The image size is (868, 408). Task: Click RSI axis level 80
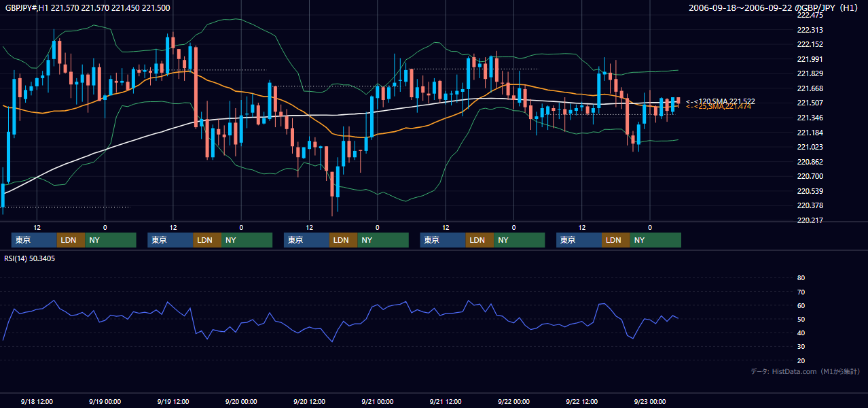click(801, 278)
